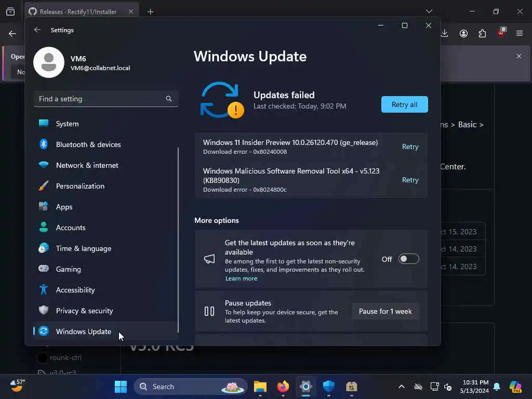Open Personalization settings
532x399 pixels.
[106, 186]
